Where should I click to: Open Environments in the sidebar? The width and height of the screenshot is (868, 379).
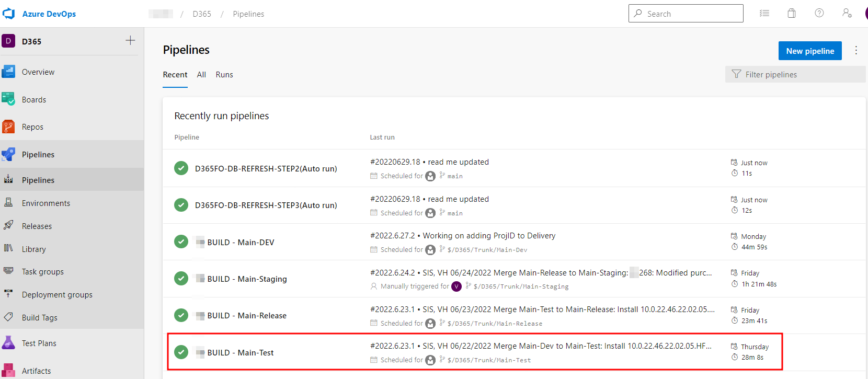pyautogui.click(x=46, y=203)
